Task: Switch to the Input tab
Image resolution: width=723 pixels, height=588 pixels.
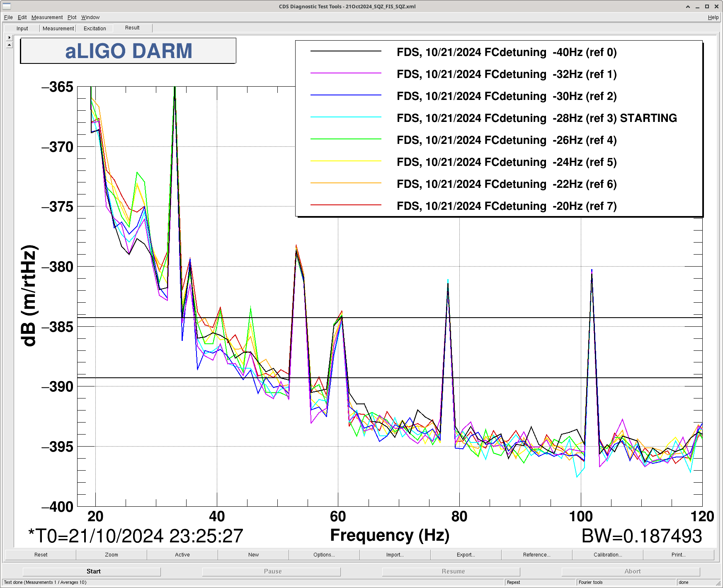Action: [22, 29]
